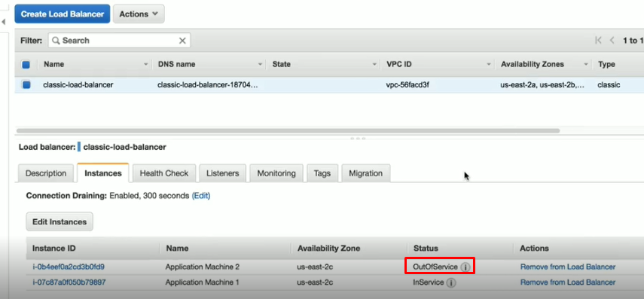Image resolution: width=644 pixels, height=299 pixels.
Task: Click the Connection Draining Edit link
Action: (x=201, y=196)
